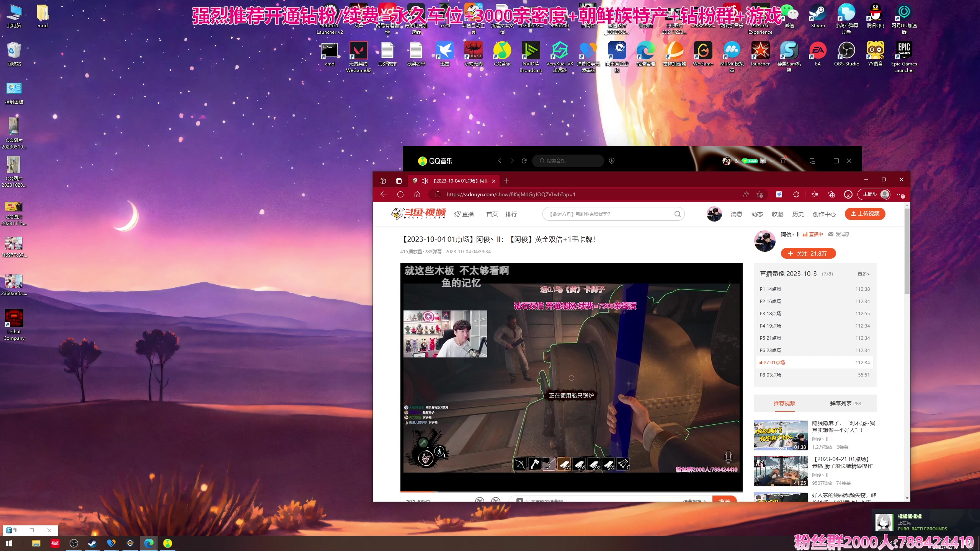Open the Edge settings and more menu
The height and width of the screenshot is (551, 980).
(x=900, y=194)
